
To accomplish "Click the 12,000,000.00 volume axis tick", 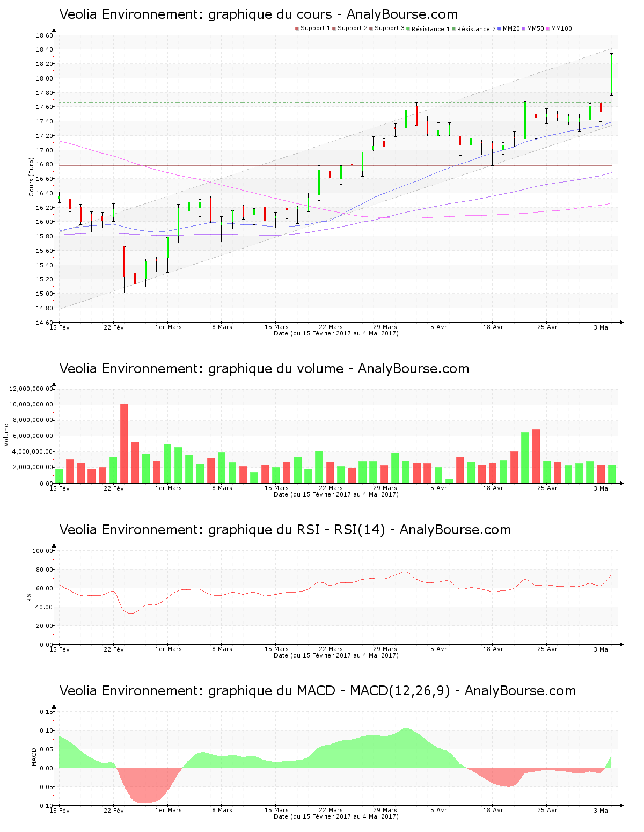I will tap(31, 389).
